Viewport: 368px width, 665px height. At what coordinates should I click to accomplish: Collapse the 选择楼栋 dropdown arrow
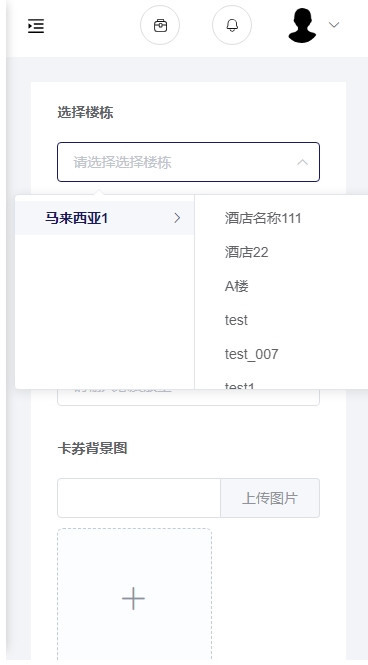coord(302,162)
